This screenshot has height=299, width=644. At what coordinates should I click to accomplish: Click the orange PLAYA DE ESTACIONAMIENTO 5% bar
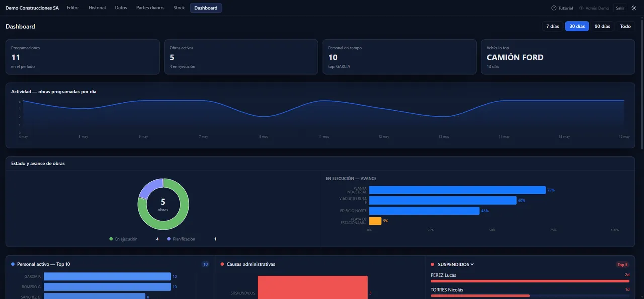(375, 221)
